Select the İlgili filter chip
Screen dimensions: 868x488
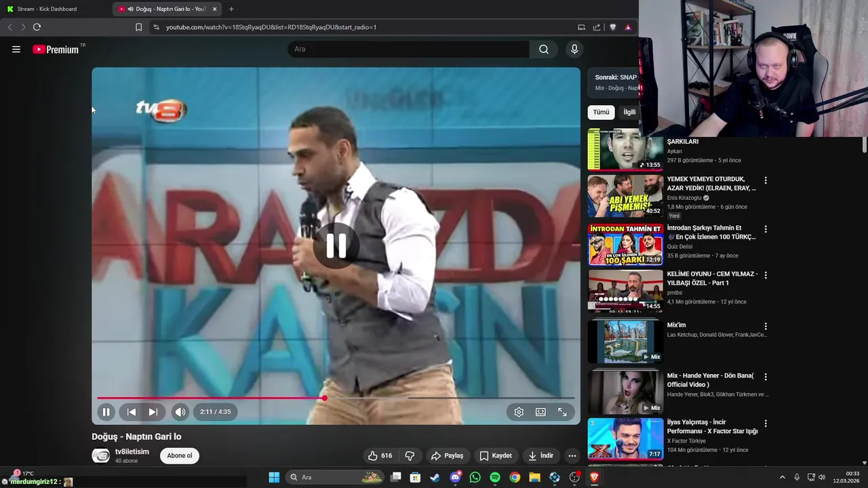tap(629, 113)
